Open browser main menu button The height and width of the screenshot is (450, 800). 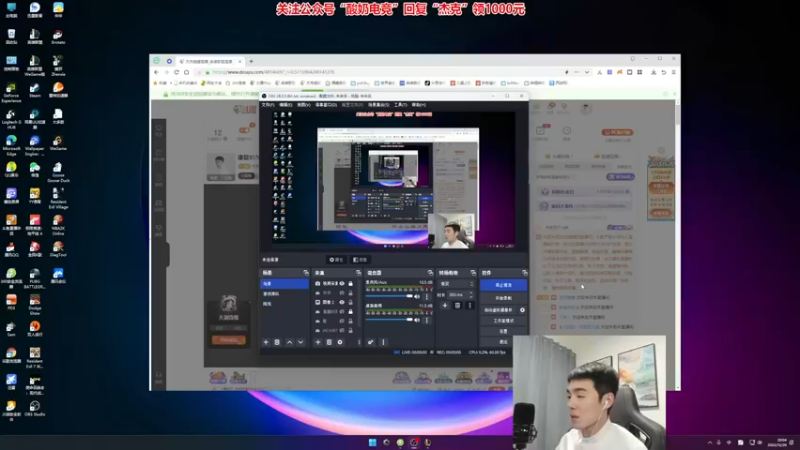point(674,72)
